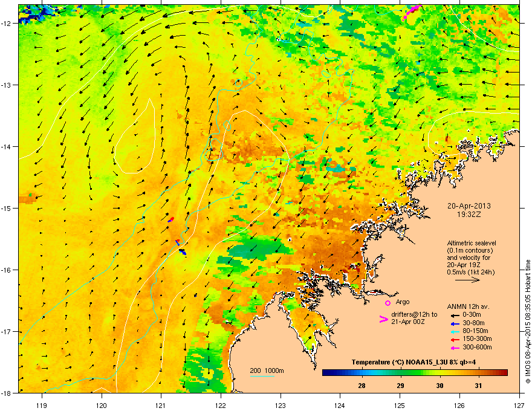Click the blue 30-80m legend arrow
The width and height of the screenshot is (532, 411).
coord(455,324)
